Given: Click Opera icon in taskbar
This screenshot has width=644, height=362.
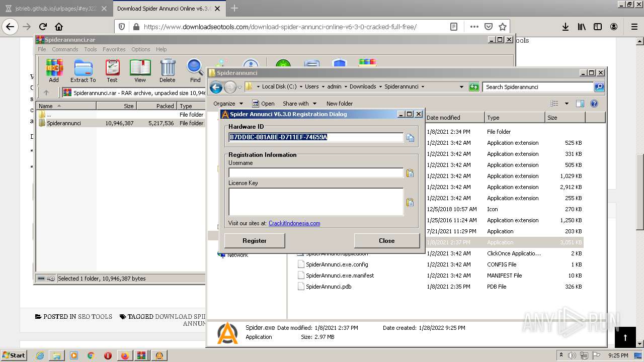Looking at the screenshot, I should point(108,355).
